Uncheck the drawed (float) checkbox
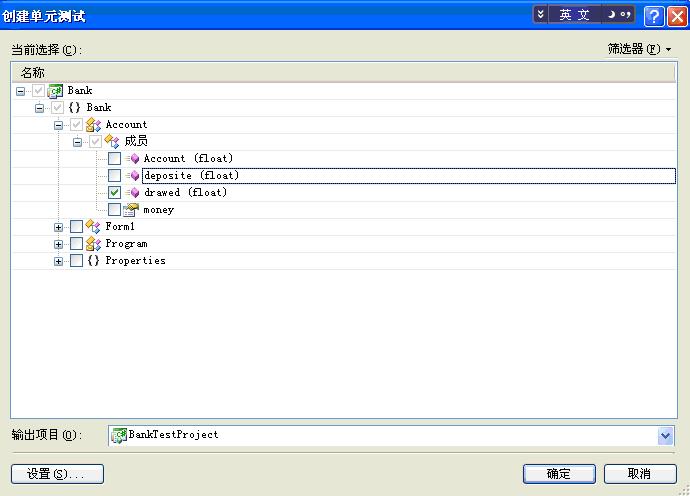The height and width of the screenshot is (496, 690). click(114, 192)
